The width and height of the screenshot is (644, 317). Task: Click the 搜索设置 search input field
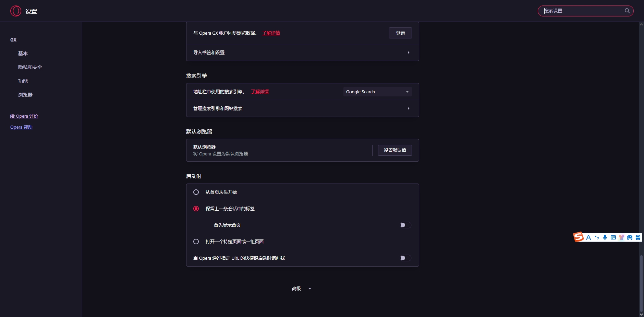[x=583, y=11]
